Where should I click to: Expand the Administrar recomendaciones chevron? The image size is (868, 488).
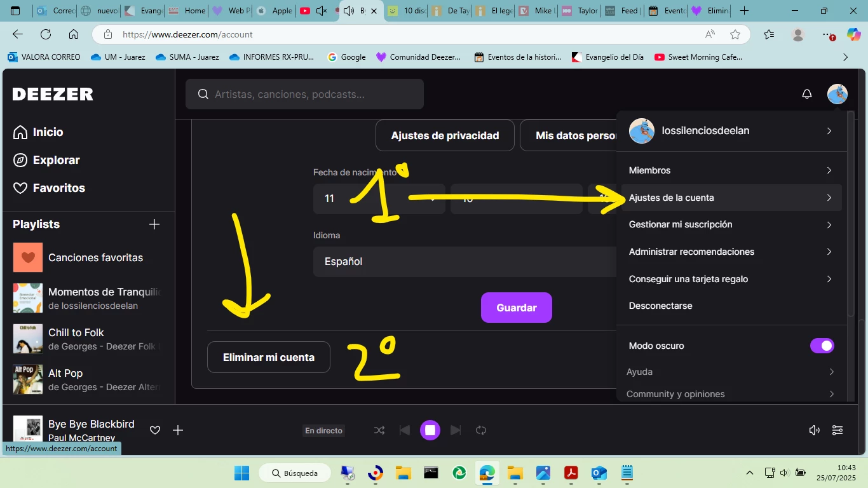(x=829, y=252)
